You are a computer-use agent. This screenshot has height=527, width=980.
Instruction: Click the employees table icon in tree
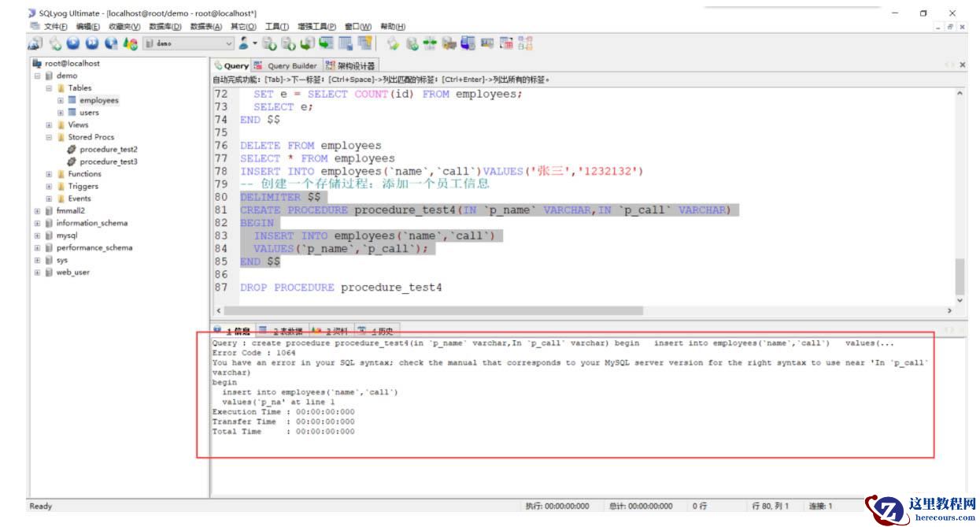point(72,100)
